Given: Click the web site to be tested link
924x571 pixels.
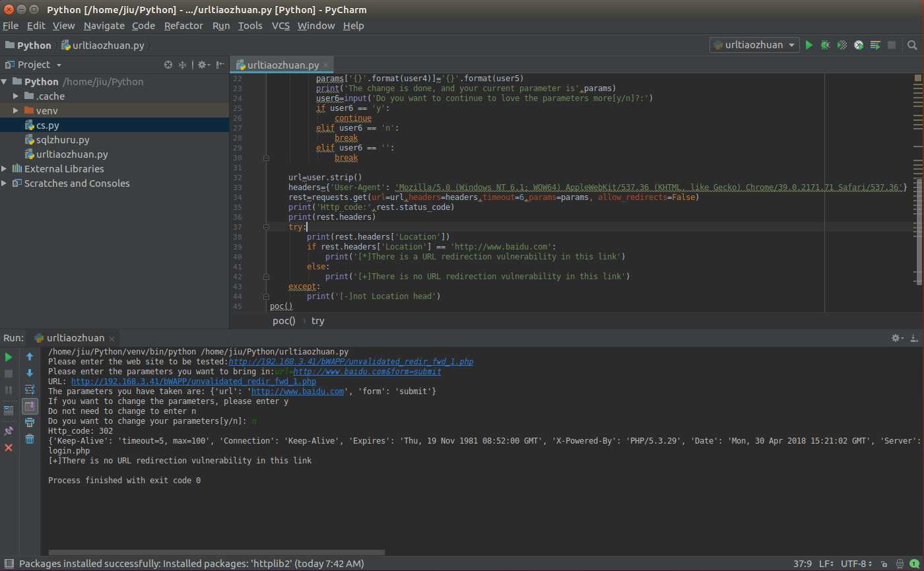Looking at the screenshot, I should click(350, 362).
